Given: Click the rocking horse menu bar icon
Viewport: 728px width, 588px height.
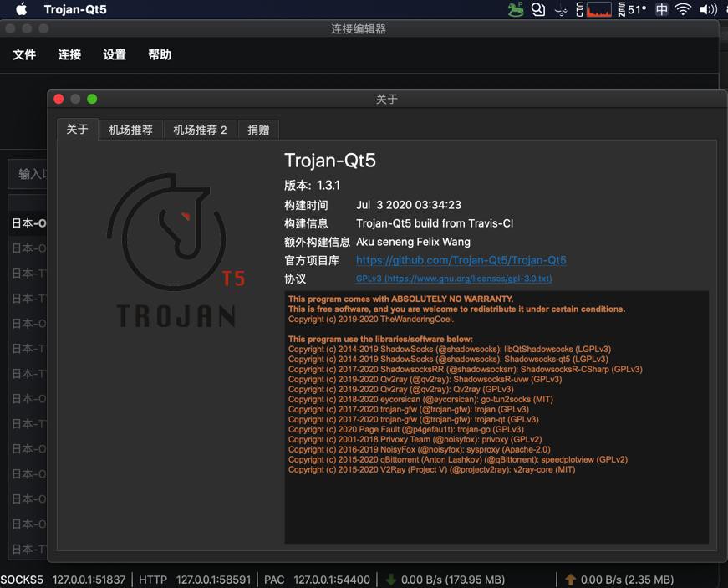Looking at the screenshot, I should pos(516,9).
